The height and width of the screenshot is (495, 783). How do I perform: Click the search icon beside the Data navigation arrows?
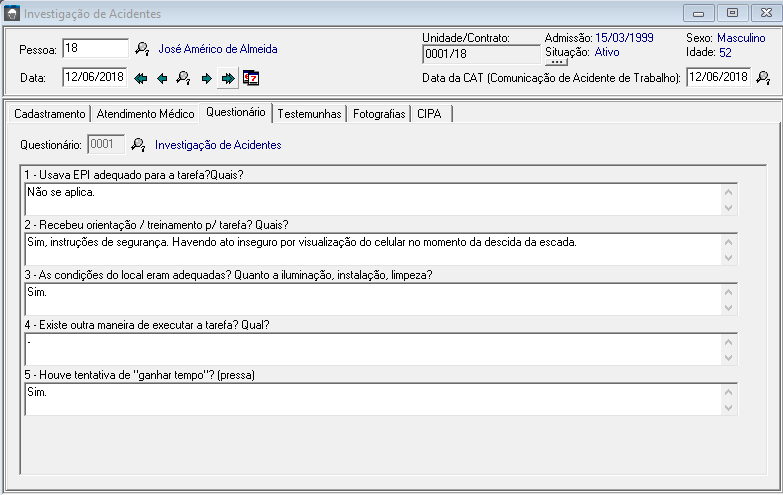183,78
